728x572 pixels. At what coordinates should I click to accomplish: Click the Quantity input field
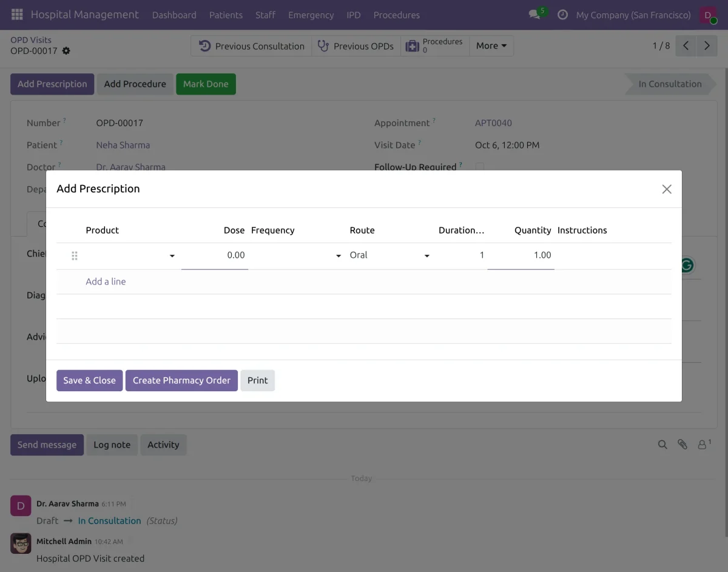[521, 255]
